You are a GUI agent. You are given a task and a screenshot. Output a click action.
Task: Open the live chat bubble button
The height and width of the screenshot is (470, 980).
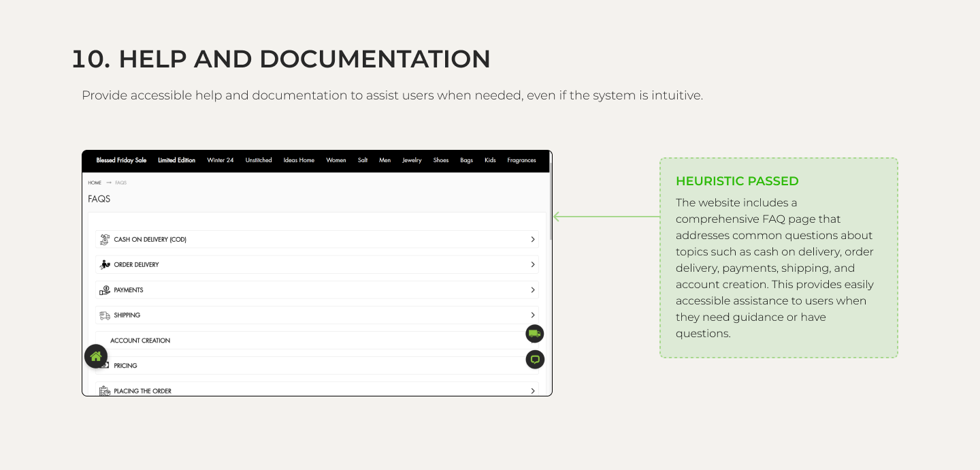click(535, 360)
